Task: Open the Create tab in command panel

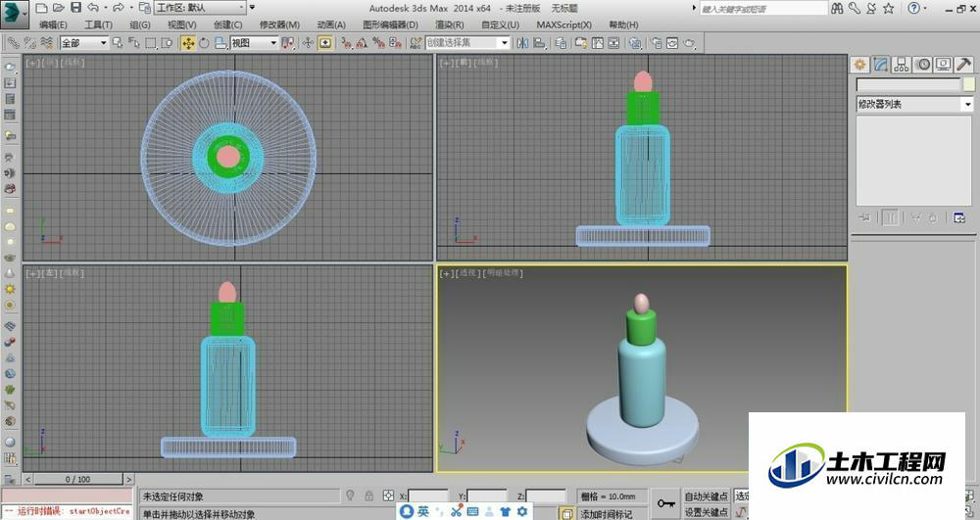Action: point(860,65)
